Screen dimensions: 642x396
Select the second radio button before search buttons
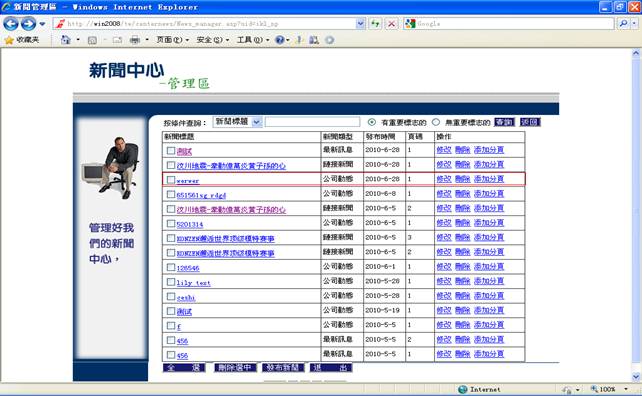[436, 122]
